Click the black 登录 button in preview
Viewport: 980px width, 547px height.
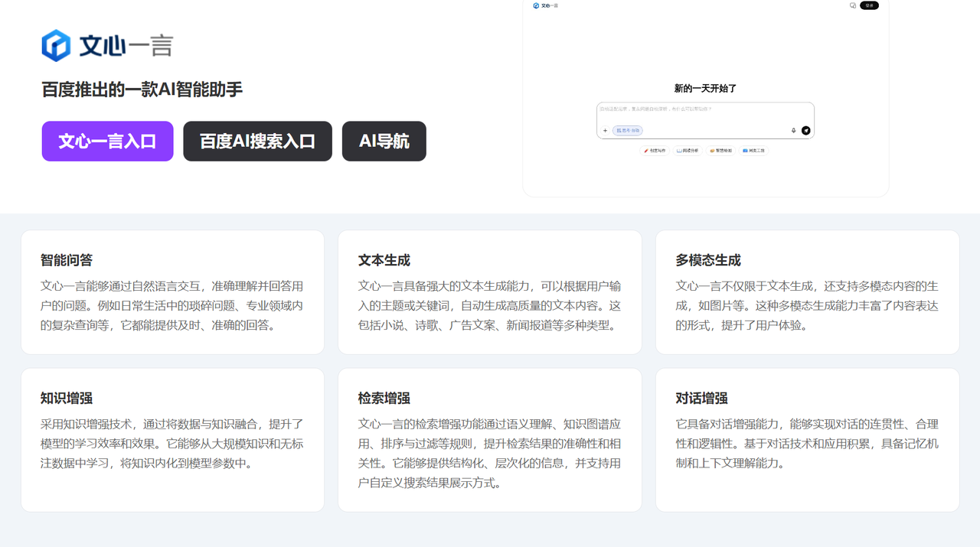pyautogui.click(x=869, y=5)
